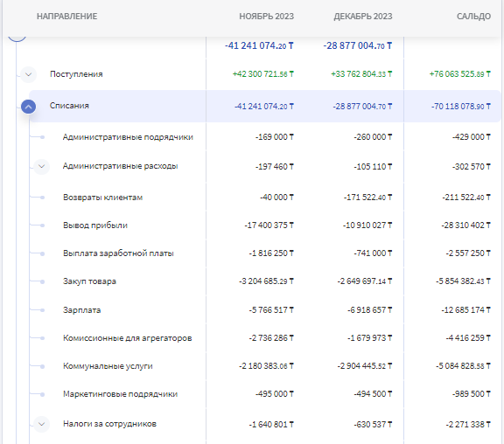Click the НОЯБРЬ 2023 column header
Screen dimensions: 504x444
click(x=267, y=17)
